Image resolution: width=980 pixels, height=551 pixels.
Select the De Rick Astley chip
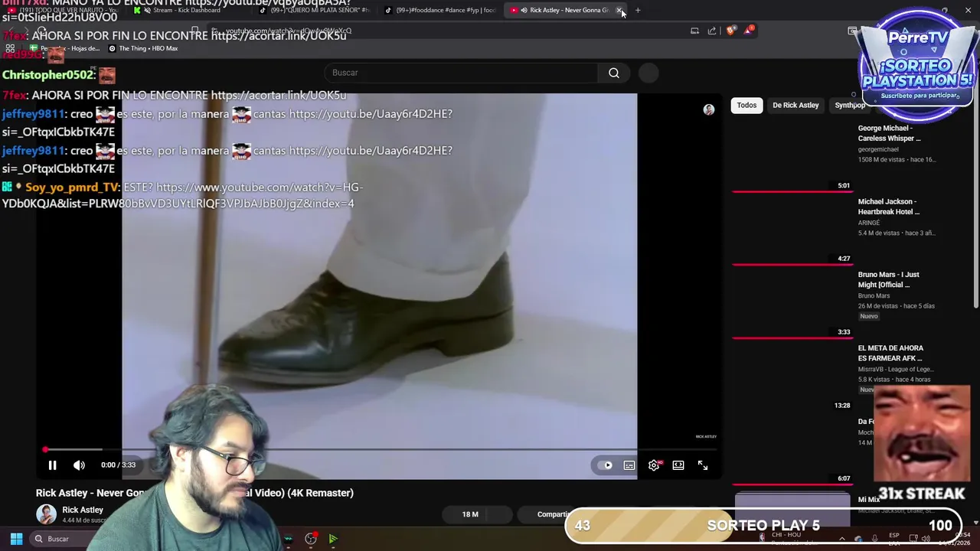click(795, 105)
